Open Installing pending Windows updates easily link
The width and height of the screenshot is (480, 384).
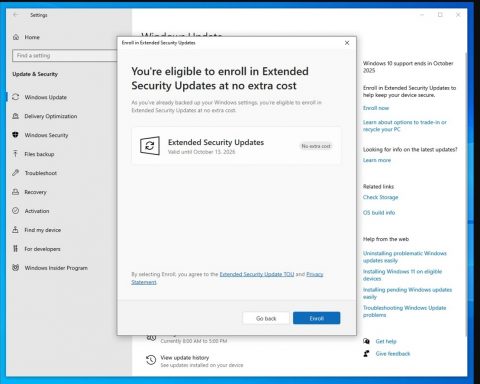click(407, 293)
